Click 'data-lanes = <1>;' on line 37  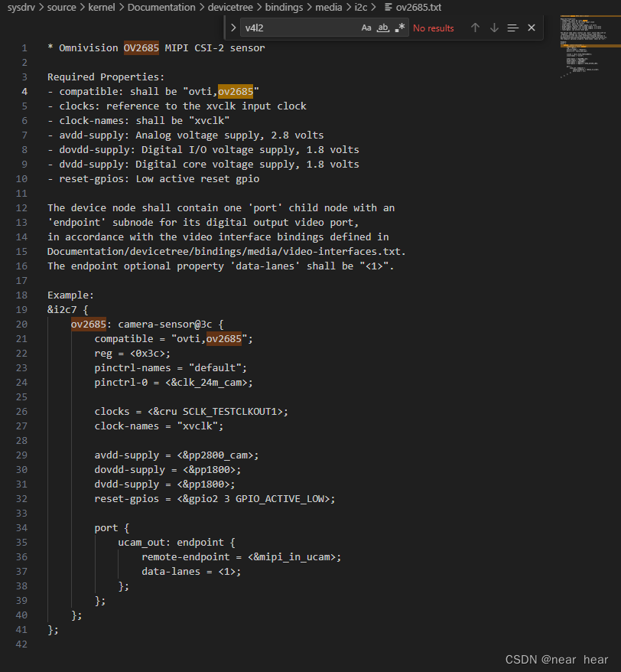point(191,571)
